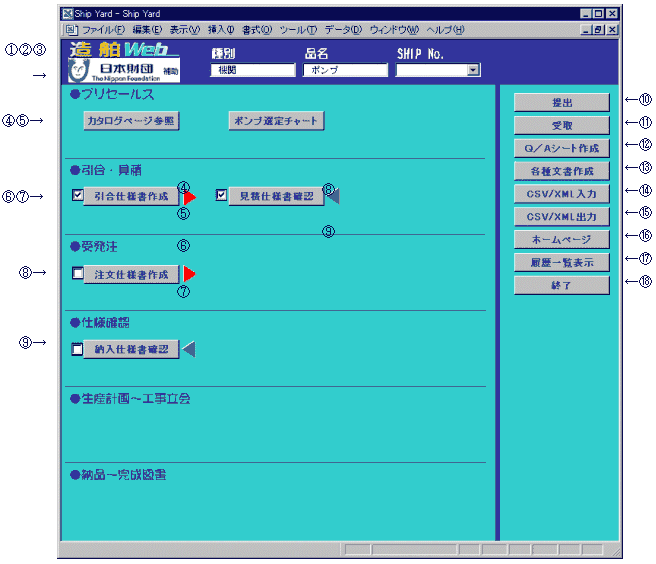The image size is (656, 564).
Task: Click the 品名 input field showing ポンプ
Action: [345, 70]
